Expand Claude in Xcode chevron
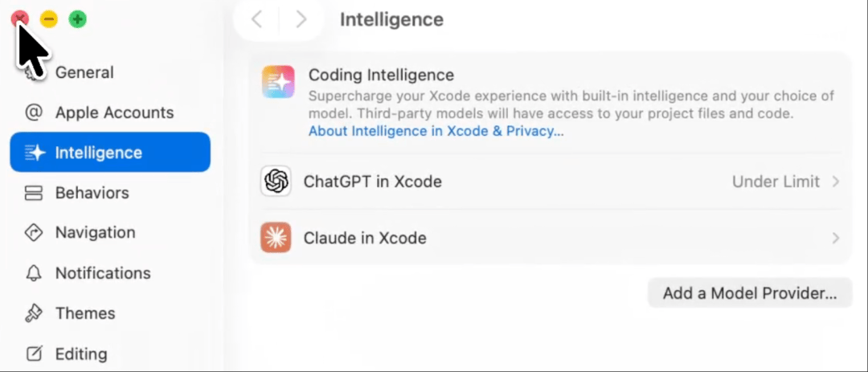Image resolution: width=868 pixels, height=372 pixels. [836, 239]
